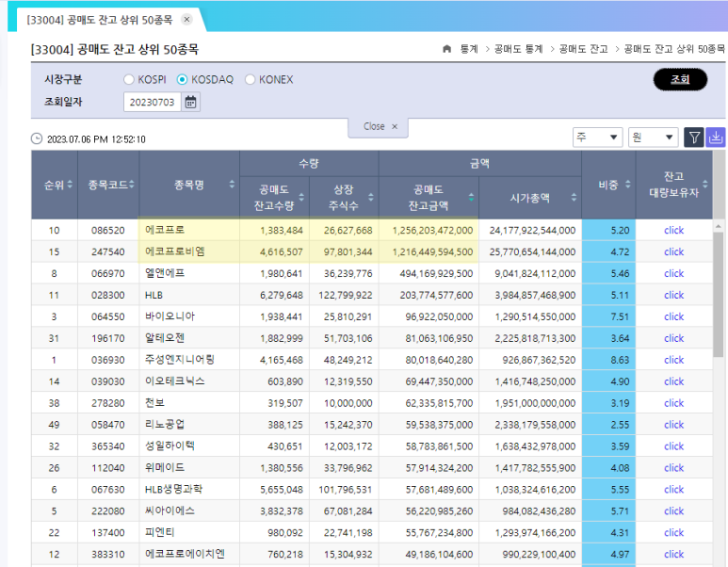This screenshot has width=728, height=567.
Task: Open the 주 unit dropdown
Action: point(597,138)
